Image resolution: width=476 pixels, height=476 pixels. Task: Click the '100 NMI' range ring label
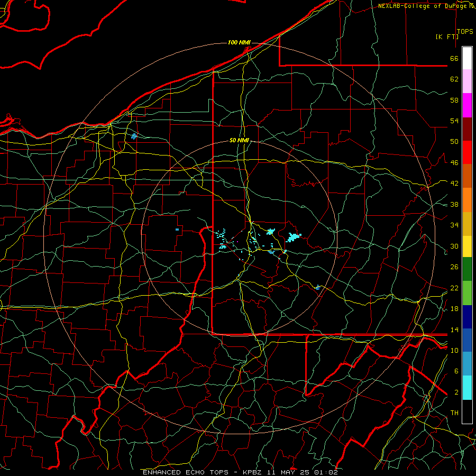[x=239, y=42]
